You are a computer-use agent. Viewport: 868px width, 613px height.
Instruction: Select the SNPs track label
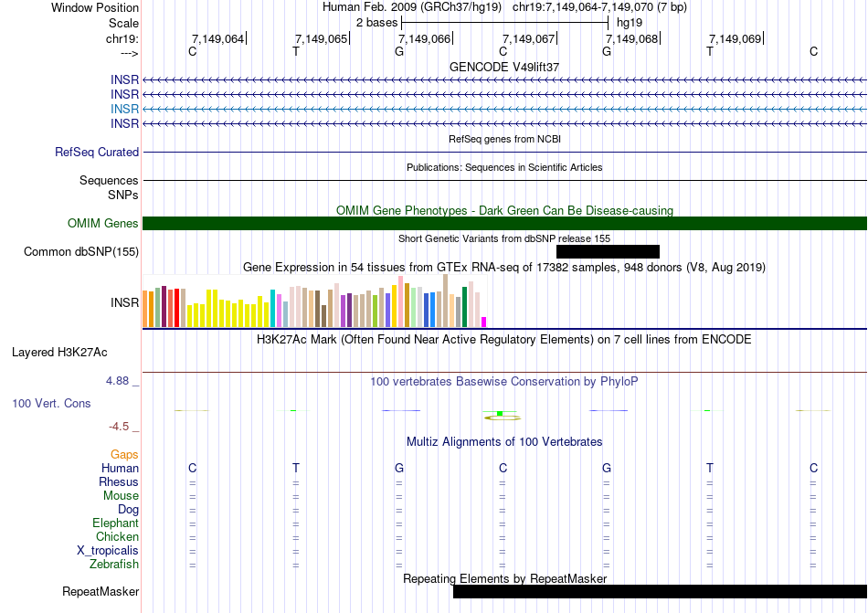[123, 195]
